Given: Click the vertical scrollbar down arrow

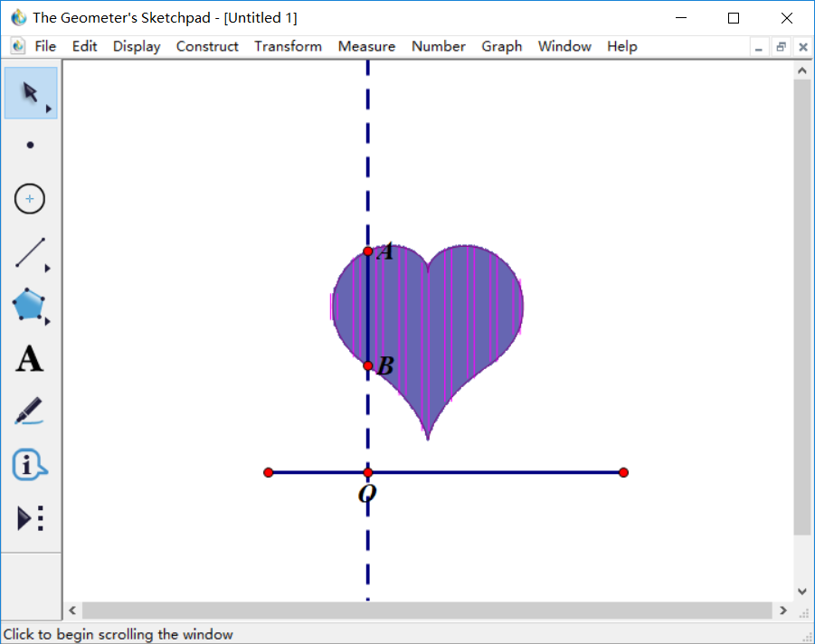Looking at the screenshot, I should pos(801,592).
